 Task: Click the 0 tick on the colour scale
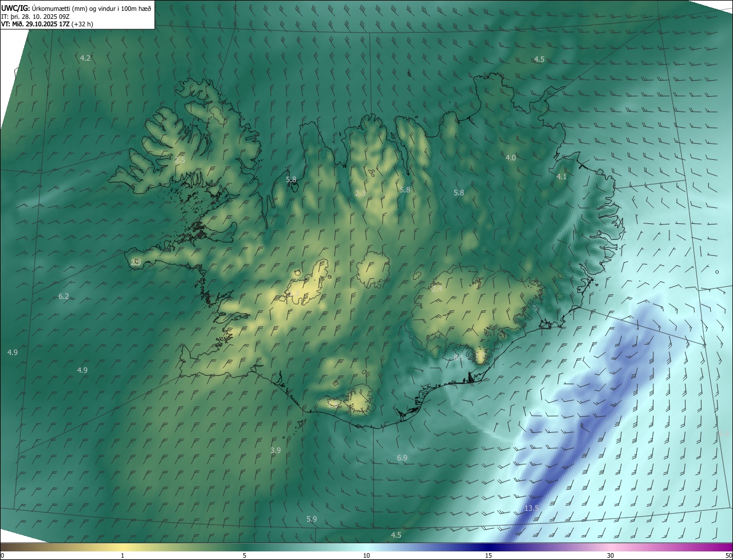click(2, 555)
